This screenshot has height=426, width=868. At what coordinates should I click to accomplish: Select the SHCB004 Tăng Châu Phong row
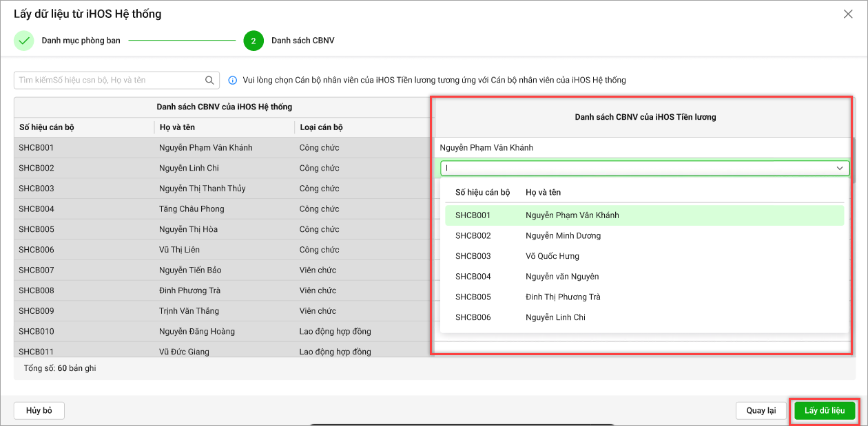(192, 209)
